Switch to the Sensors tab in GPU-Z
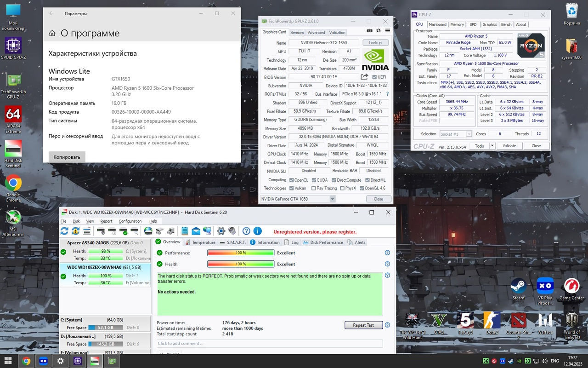The height and width of the screenshot is (368, 588). (297, 33)
